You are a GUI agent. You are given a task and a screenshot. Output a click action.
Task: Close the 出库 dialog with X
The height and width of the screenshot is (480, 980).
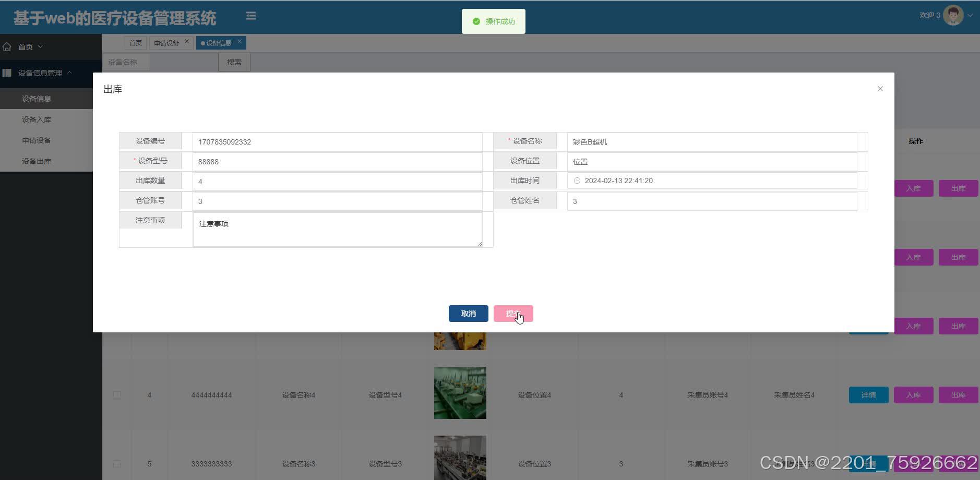click(880, 89)
